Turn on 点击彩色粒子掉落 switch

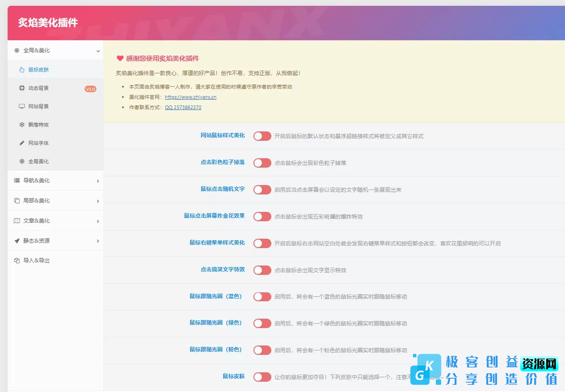262,163
